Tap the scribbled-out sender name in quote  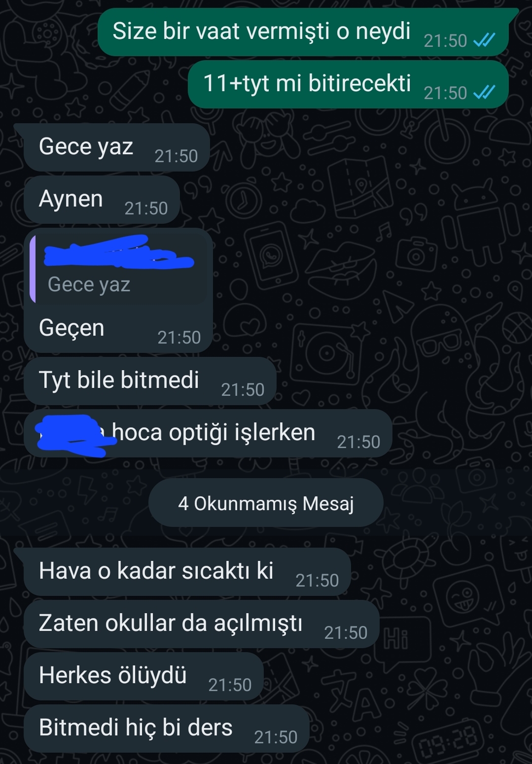click(118, 252)
